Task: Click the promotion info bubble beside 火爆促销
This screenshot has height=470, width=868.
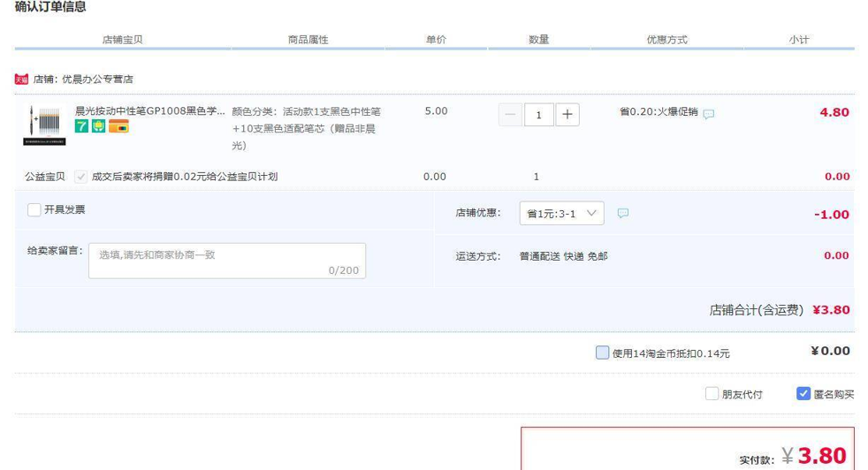Action: pos(709,114)
